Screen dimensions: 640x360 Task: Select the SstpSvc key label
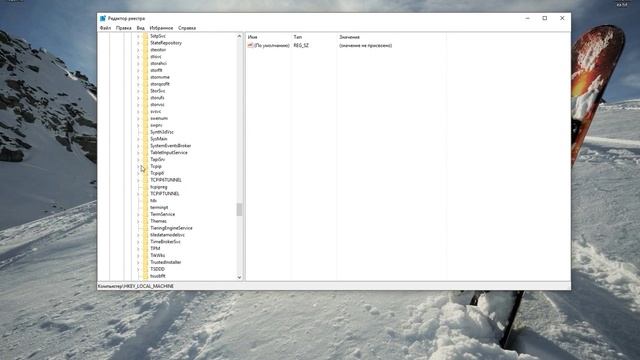tap(158, 36)
